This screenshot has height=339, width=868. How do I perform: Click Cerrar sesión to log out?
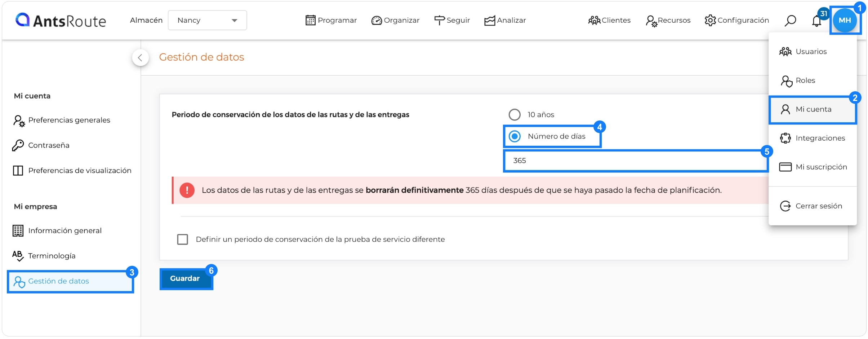[813, 206]
